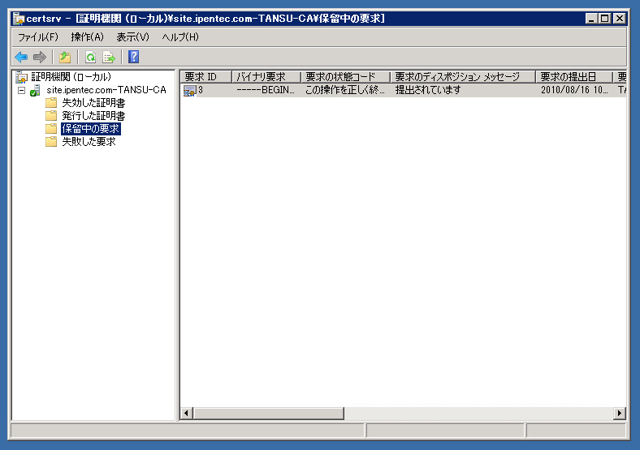This screenshot has height=450, width=640.
Task: Click the -----BEGIN... binary request cell
Action: 265,90
